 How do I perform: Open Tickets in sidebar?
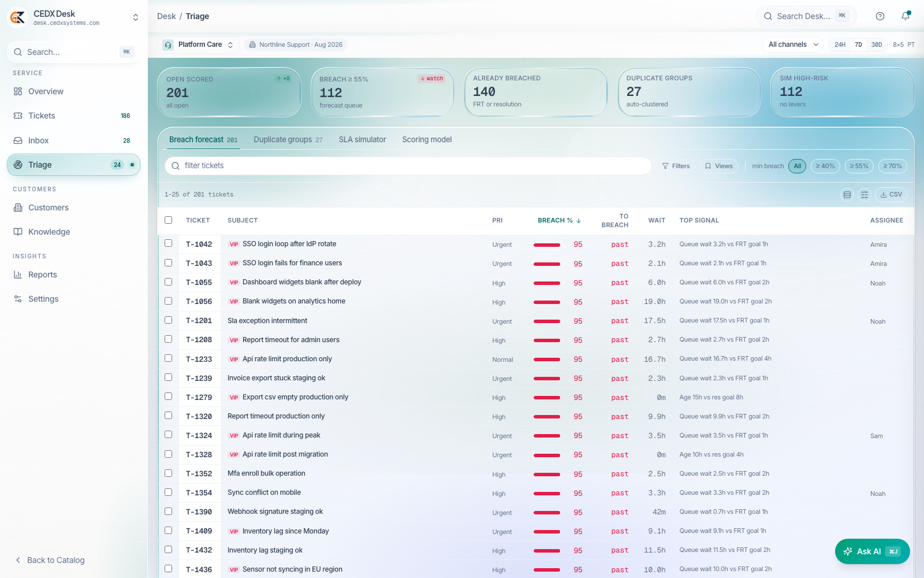click(x=73, y=116)
